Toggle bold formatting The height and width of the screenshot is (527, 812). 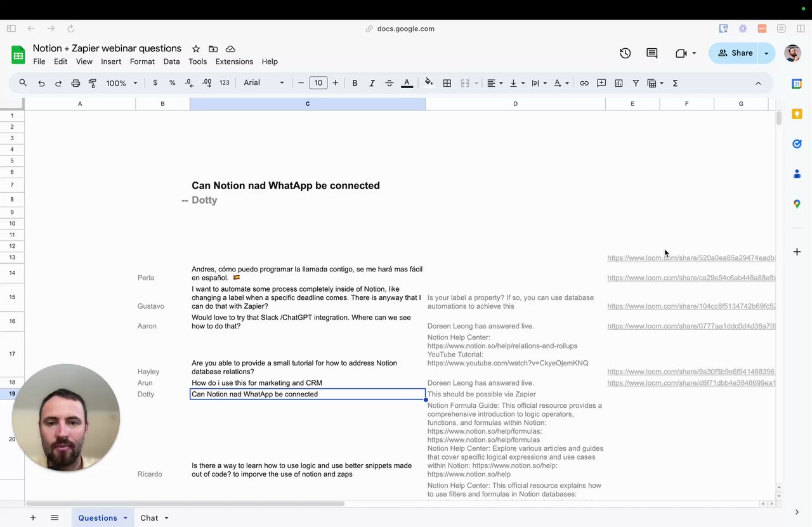click(355, 83)
